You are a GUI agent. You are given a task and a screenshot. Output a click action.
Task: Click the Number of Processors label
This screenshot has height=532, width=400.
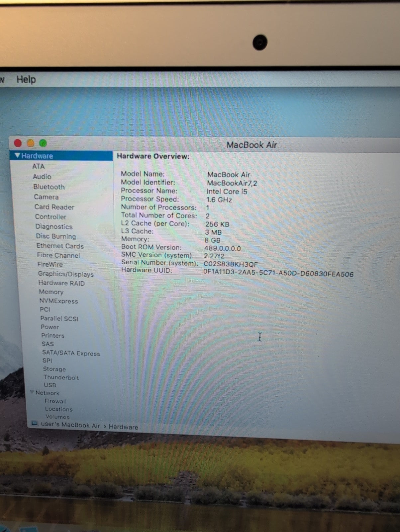click(159, 207)
